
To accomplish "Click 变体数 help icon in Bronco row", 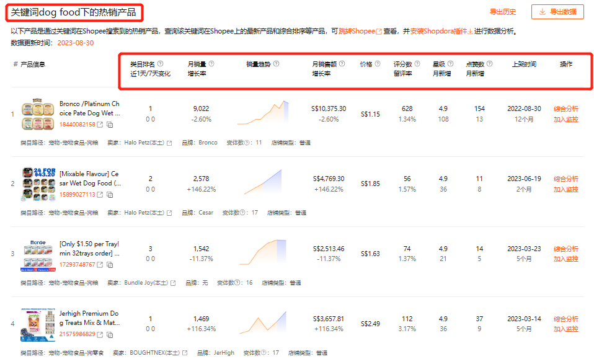I will [x=247, y=143].
